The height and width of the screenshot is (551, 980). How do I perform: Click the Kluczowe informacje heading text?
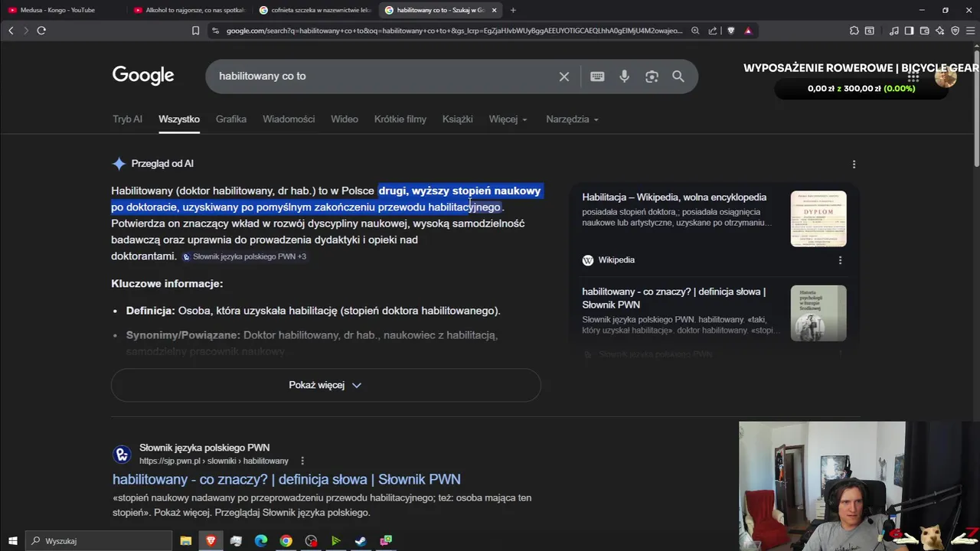coord(167,284)
